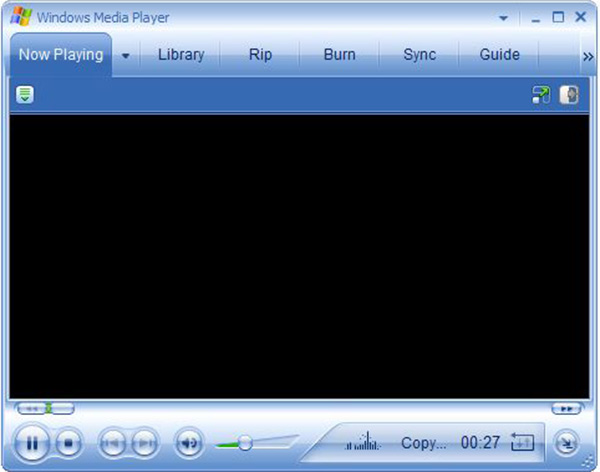Image resolution: width=600 pixels, height=472 pixels.
Task: Click the Copy... status text
Action: coord(424,443)
